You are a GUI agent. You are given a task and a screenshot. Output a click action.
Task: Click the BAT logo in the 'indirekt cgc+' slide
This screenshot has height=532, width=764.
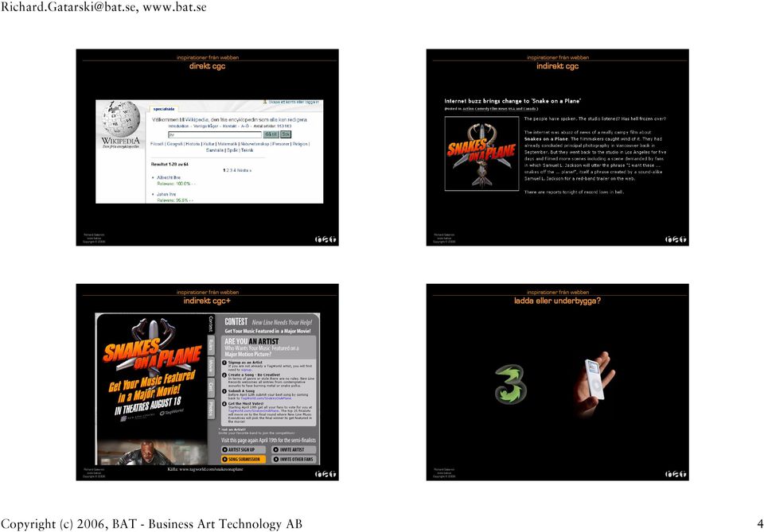325,474
